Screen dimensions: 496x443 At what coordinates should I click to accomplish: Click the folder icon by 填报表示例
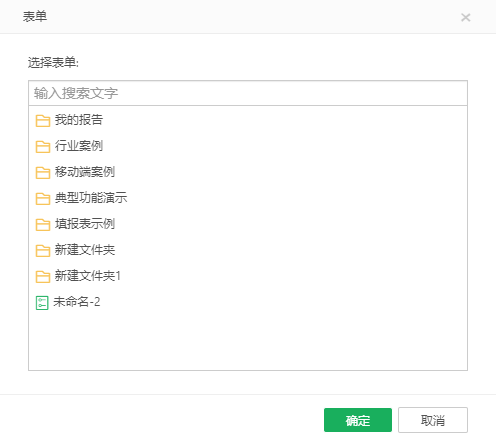(43, 225)
